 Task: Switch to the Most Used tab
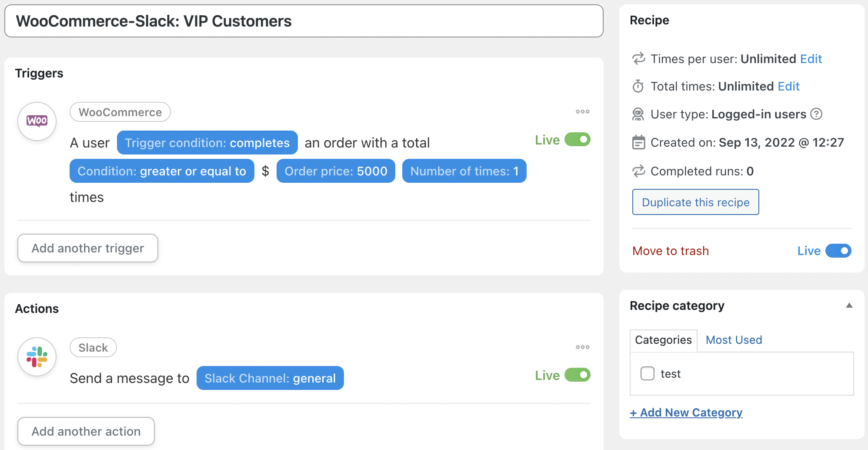734,340
